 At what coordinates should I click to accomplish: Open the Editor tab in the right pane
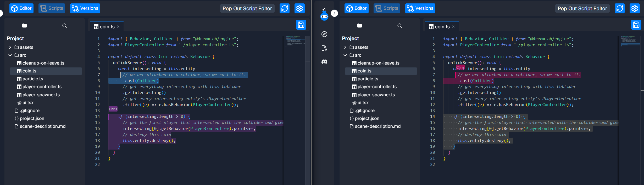click(356, 8)
